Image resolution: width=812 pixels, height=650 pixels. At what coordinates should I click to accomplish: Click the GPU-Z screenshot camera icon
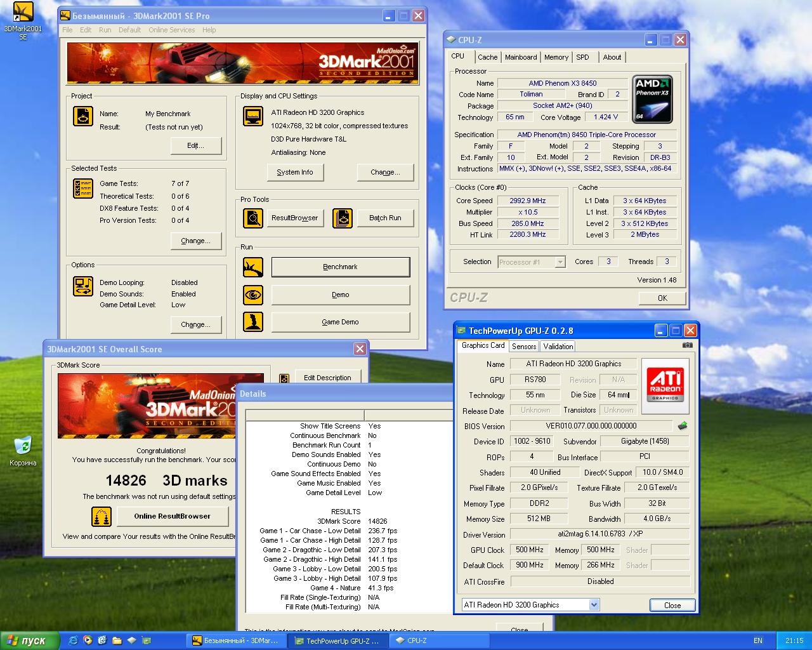688,345
